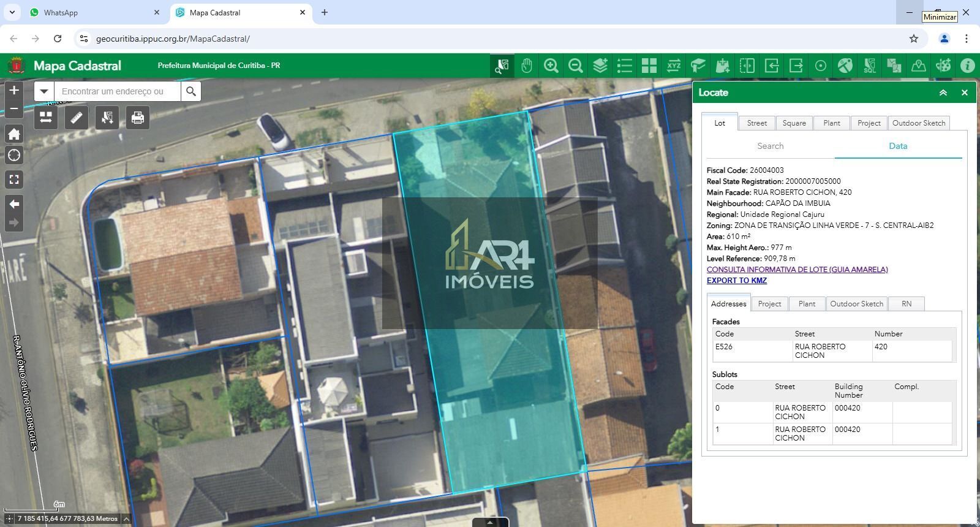Image resolution: width=980 pixels, height=527 pixels.
Task: Toggle the Locate tool in toolbar
Action: 502,66
